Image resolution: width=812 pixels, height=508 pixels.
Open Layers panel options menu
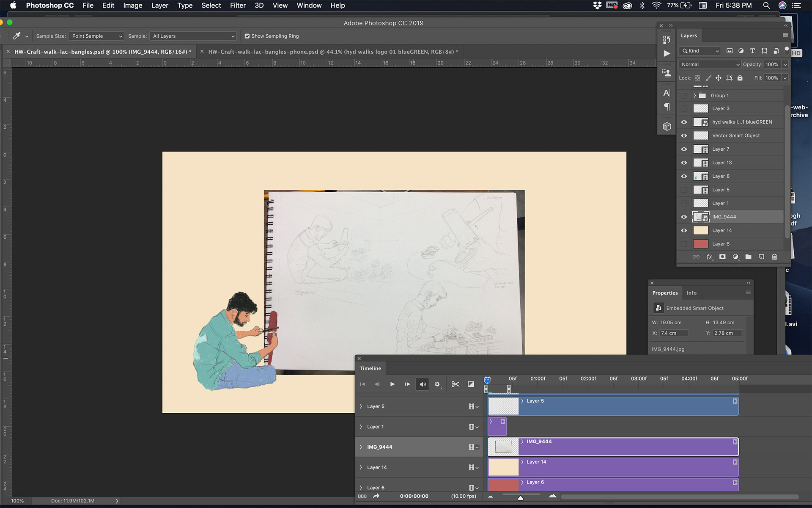[785, 36]
